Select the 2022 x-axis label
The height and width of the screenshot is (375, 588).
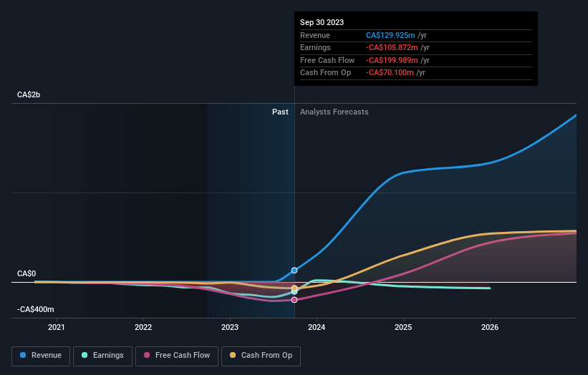(x=143, y=328)
